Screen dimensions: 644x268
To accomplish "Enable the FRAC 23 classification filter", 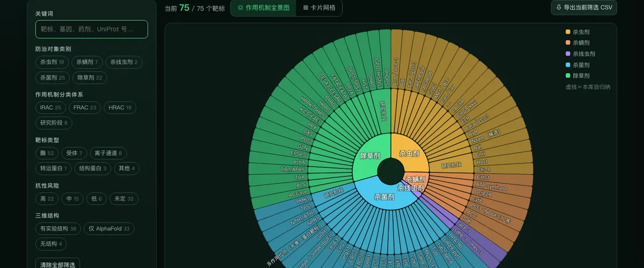I will pos(85,108).
